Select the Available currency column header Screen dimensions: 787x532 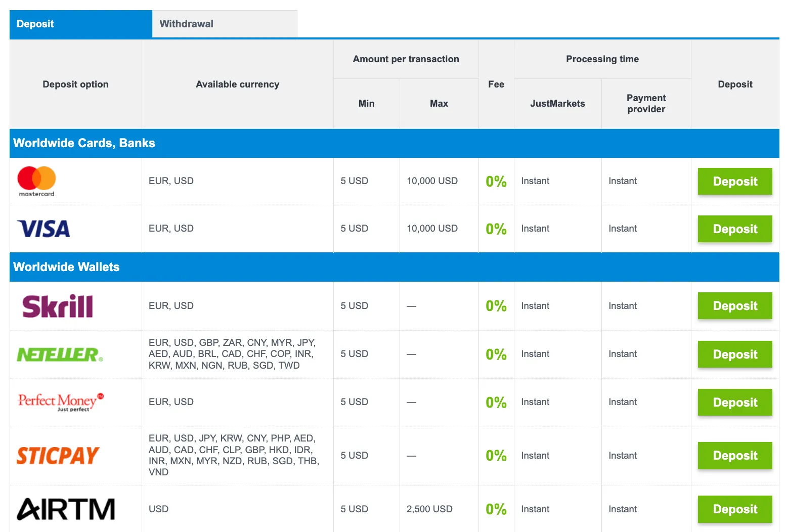[238, 84]
